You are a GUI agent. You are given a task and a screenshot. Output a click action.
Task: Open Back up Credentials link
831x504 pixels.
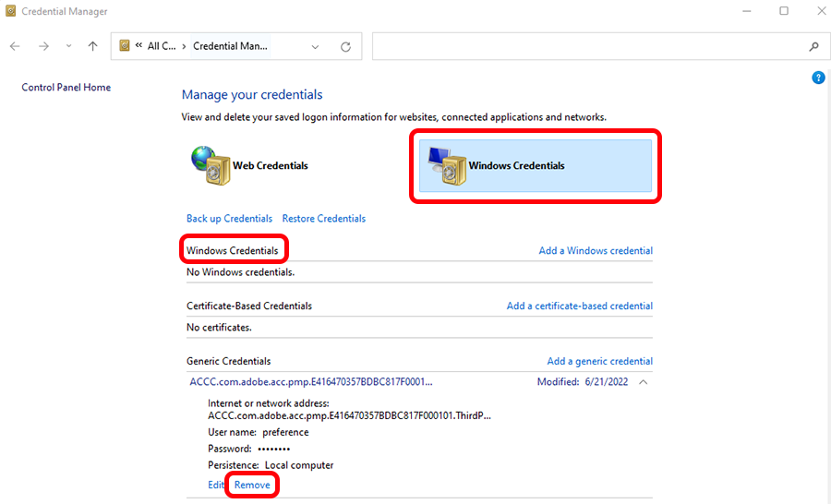coord(229,219)
